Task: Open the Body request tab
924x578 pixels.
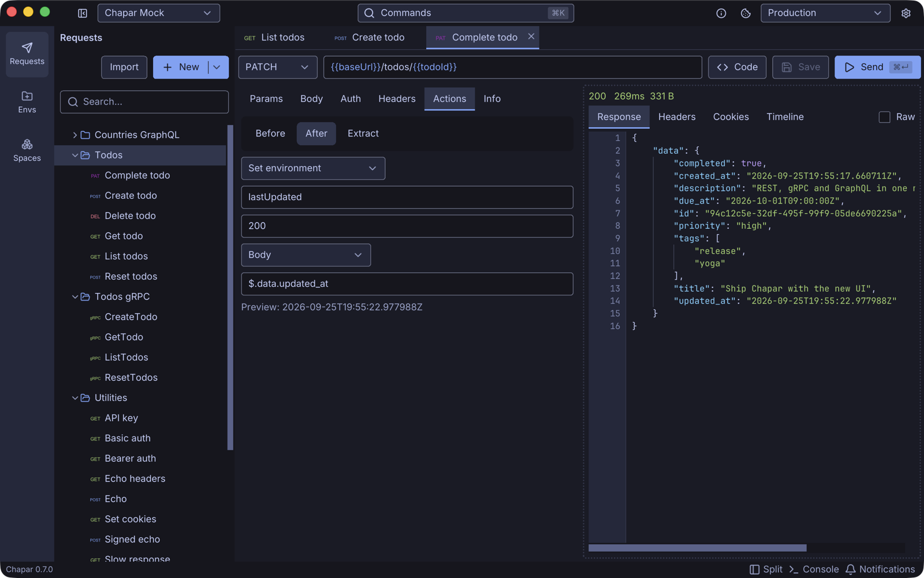Action: pyautogui.click(x=311, y=99)
